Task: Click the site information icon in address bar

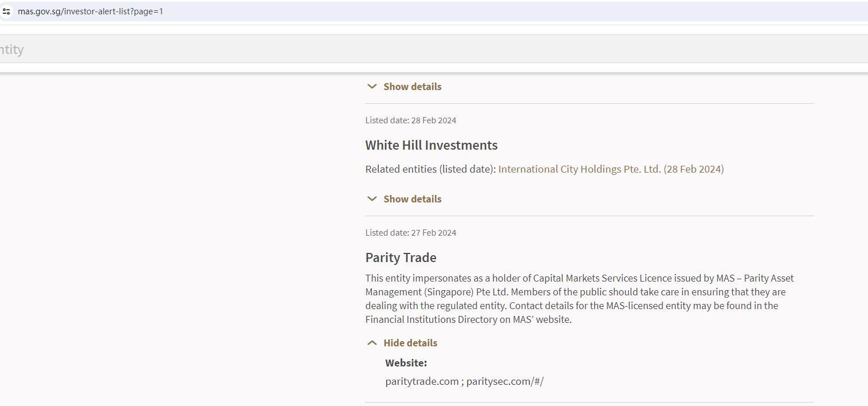Action: [6, 11]
